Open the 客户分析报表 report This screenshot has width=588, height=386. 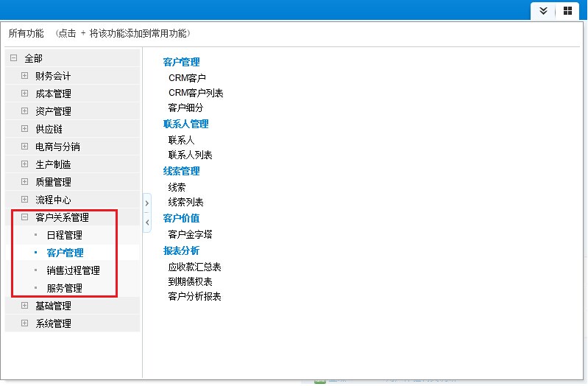tap(194, 296)
